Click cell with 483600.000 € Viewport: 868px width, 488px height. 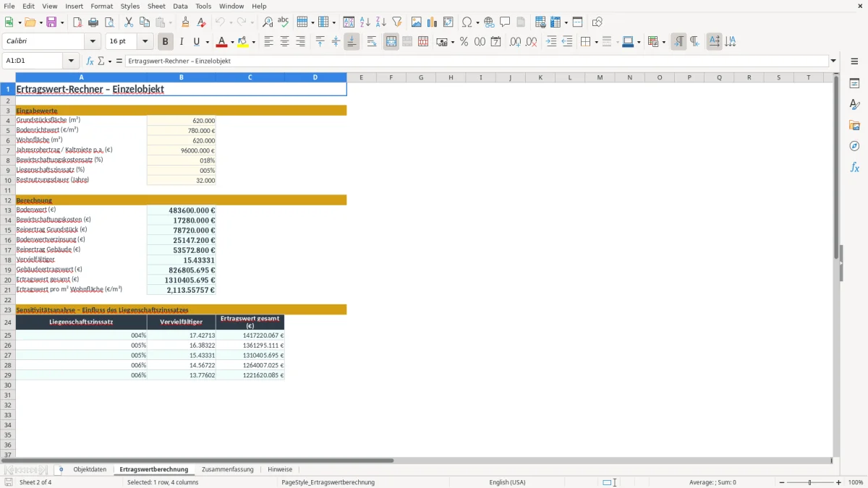pyautogui.click(x=181, y=210)
